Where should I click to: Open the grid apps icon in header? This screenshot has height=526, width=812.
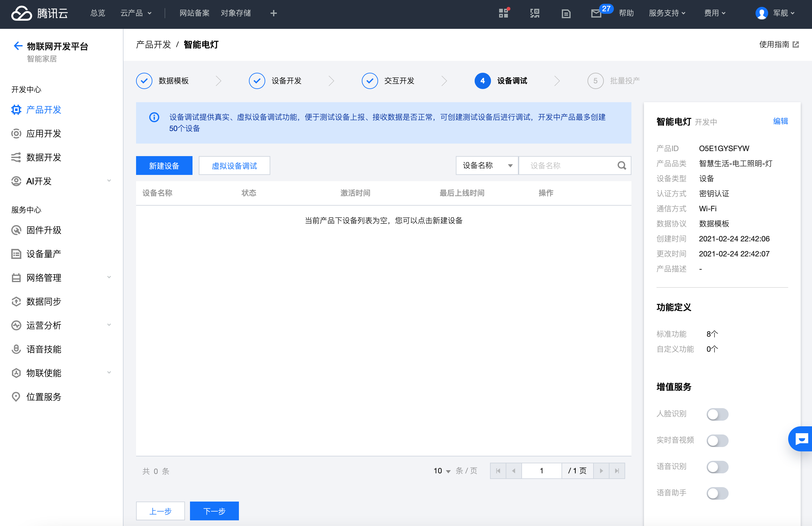(503, 14)
